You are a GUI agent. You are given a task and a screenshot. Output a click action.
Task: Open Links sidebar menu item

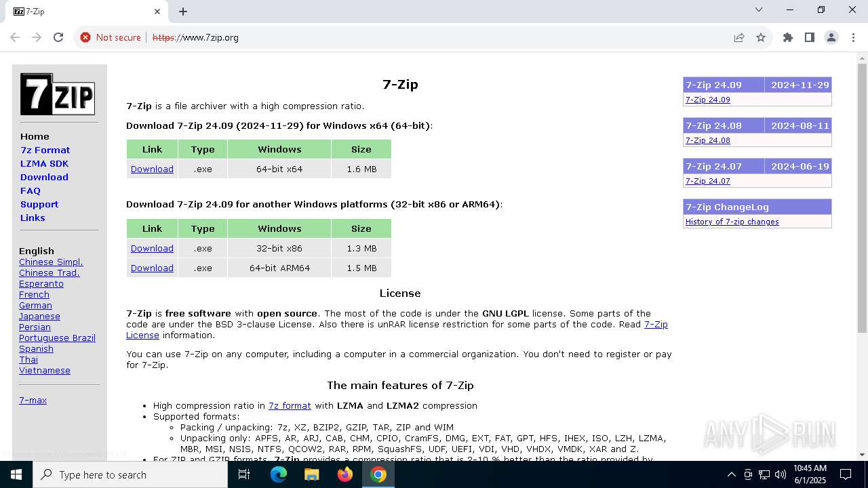[x=33, y=218]
